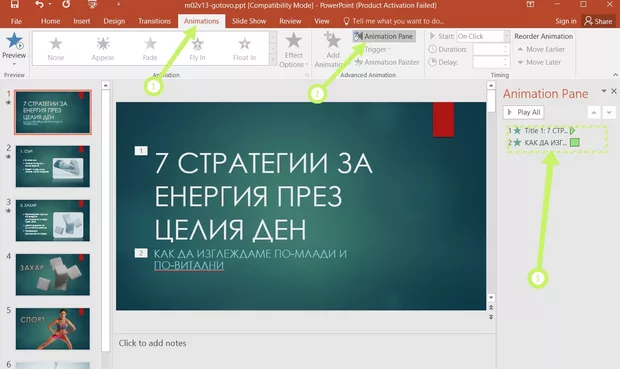Screen dimensions: 620x369
Task: Click Add Animation
Action: coord(332,50)
